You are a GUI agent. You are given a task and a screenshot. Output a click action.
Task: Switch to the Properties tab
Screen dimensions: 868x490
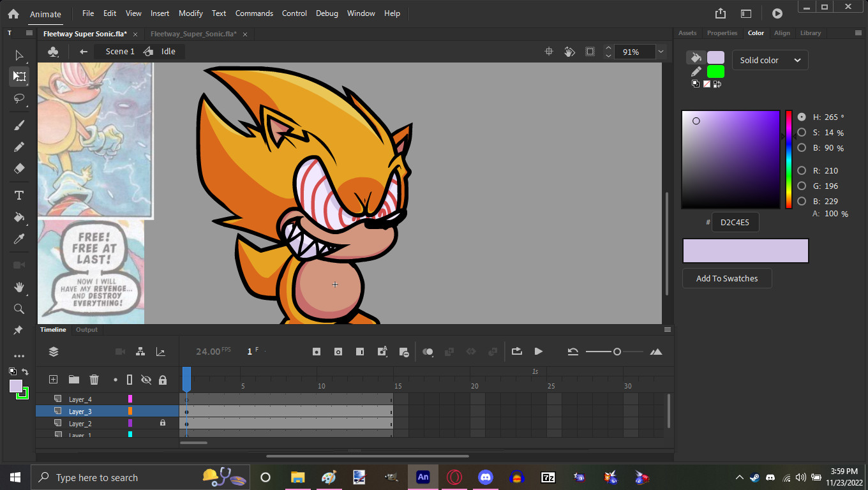722,33
